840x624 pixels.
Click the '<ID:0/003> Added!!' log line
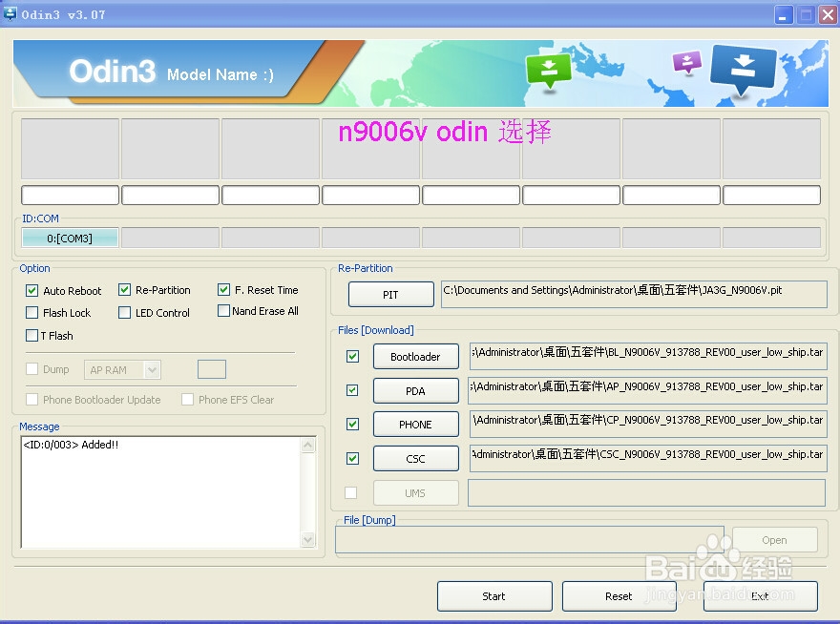pos(71,445)
